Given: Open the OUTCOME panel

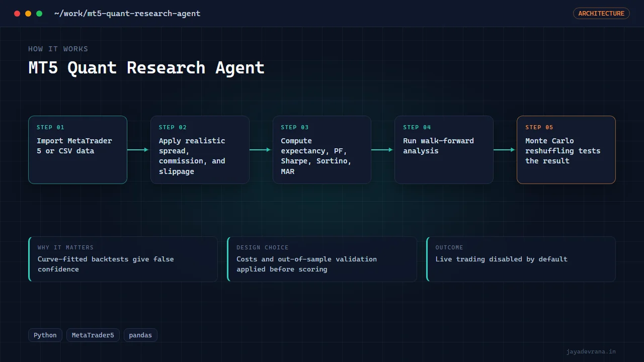Looking at the screenshot, I should [521, 259].
